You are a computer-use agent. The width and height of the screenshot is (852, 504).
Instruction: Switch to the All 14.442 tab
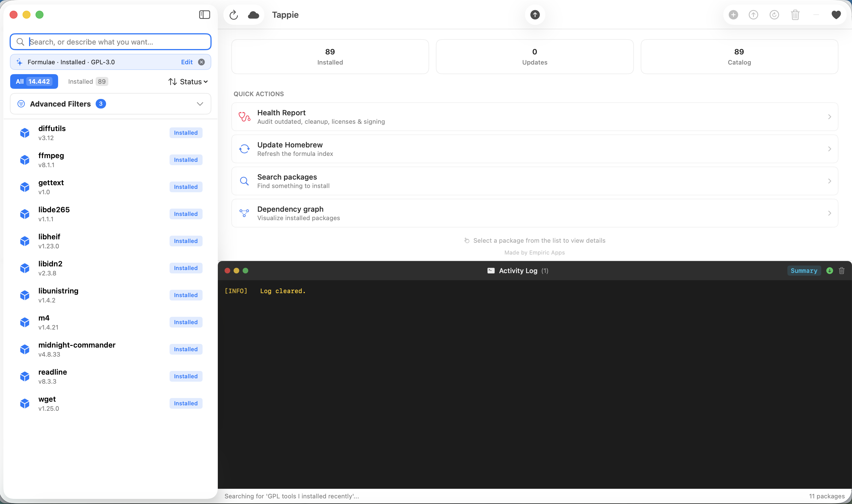34,81
